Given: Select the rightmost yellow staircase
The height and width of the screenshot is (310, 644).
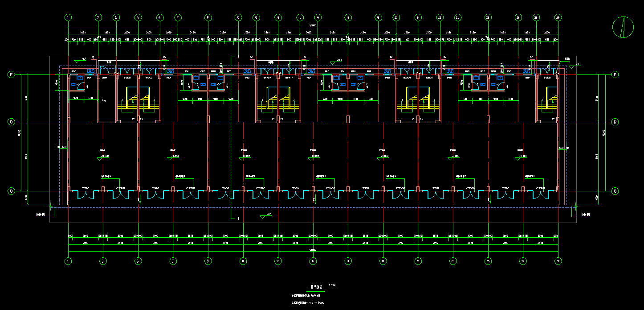Looking at the screenshot, I should (x=547, y=104).
